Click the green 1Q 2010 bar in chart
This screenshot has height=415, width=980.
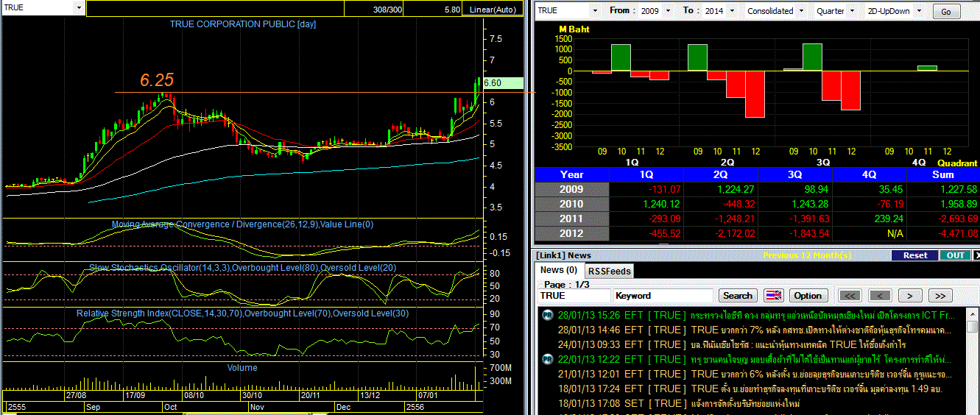(621, 58)
